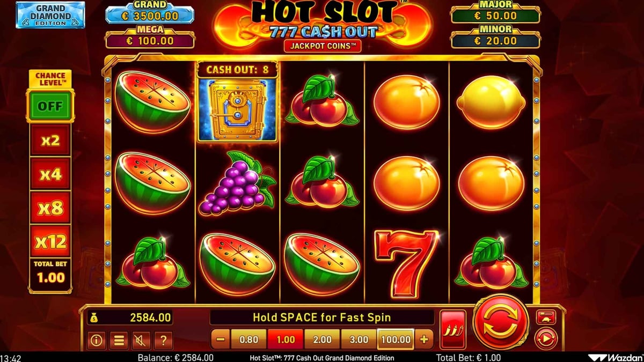Open the info paytable icon
The image size is (644, 362).
click(x=97, y=339)
